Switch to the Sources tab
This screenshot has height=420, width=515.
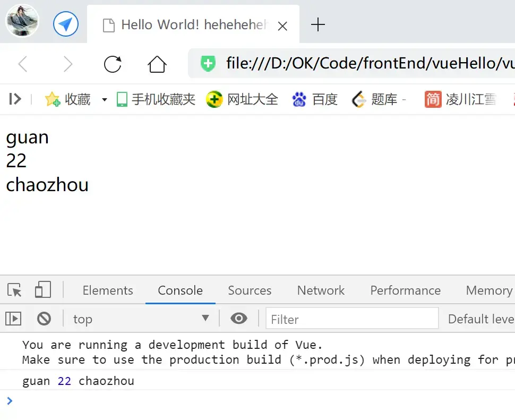[250, 290]
